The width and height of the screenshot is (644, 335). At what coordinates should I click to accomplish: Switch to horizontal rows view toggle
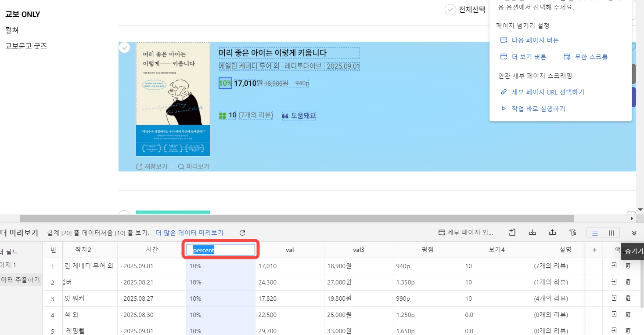pos(595,233)
